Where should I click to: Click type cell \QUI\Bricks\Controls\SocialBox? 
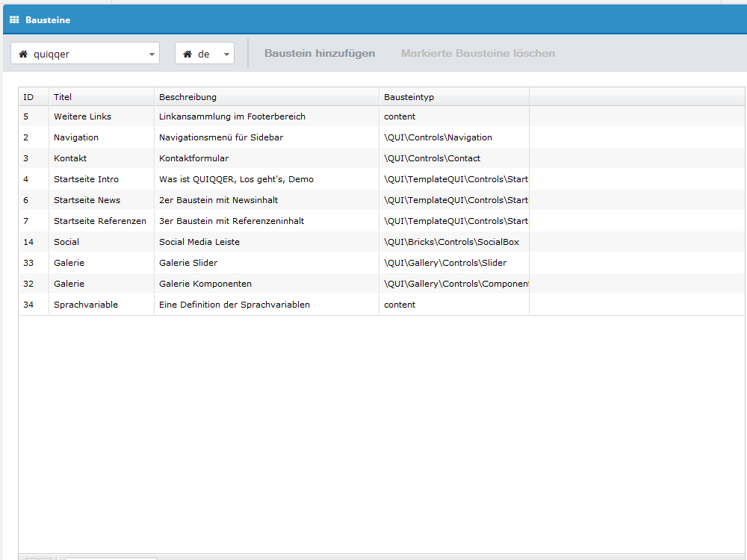click(454, 242)
